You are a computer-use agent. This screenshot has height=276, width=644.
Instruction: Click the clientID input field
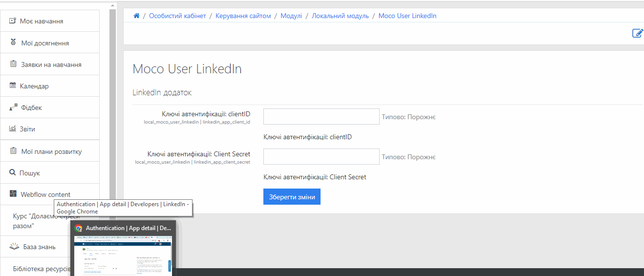[x=321, y=117]
